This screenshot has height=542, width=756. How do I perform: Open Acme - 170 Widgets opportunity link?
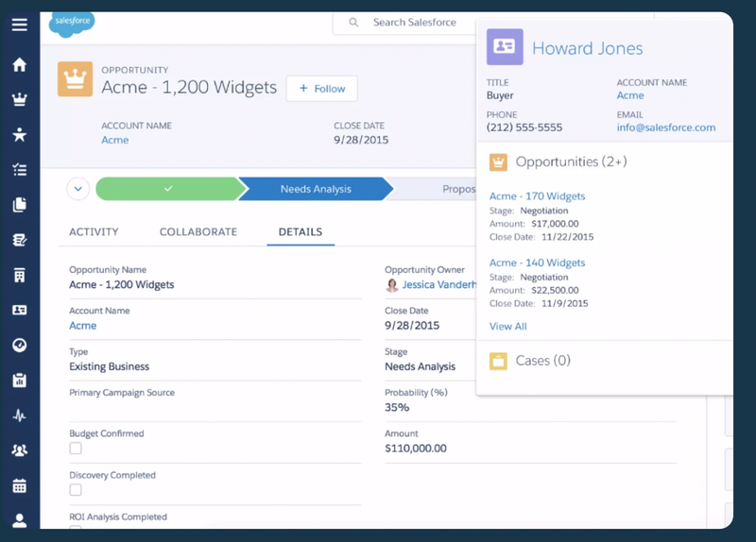pos(537,196)
